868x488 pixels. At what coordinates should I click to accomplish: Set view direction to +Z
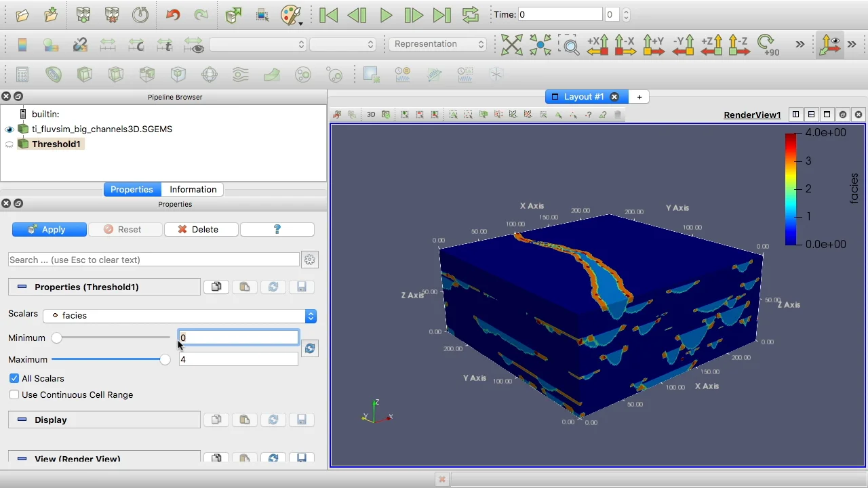click(x=711, y=45)
